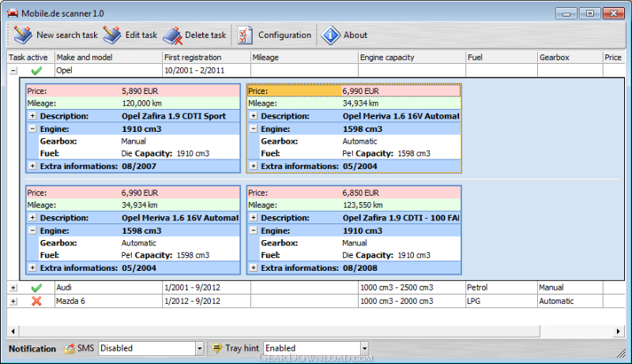The width and height of the screenshot is (632, 364).
Task: Click window resize grip in status bar
Action: (x=621, y=353)
